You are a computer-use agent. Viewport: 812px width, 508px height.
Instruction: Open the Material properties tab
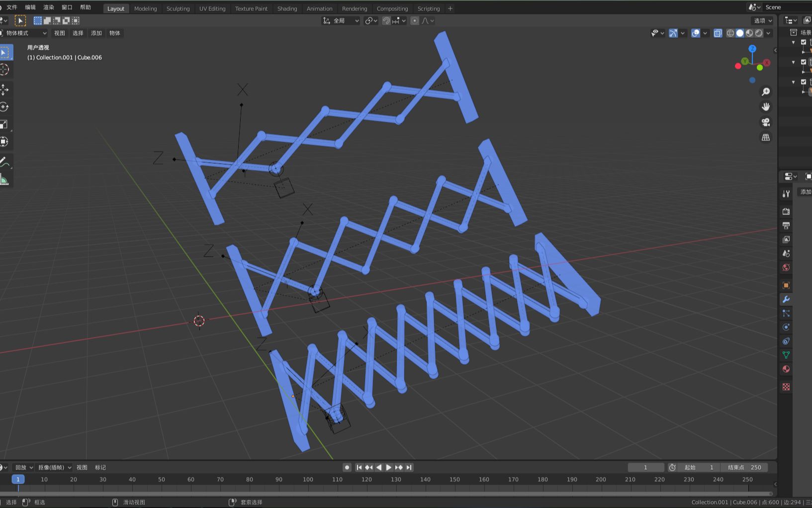pyautogui.click(x=786, y=369)
